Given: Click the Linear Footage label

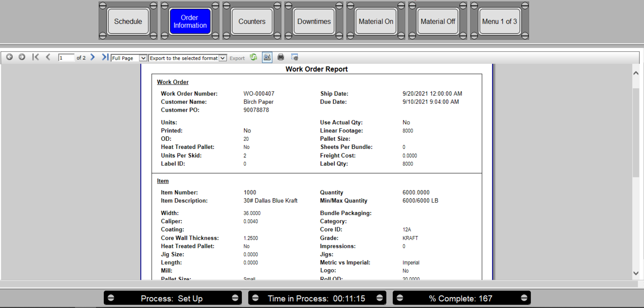Looking at the screenshot, I should [341, 131].
